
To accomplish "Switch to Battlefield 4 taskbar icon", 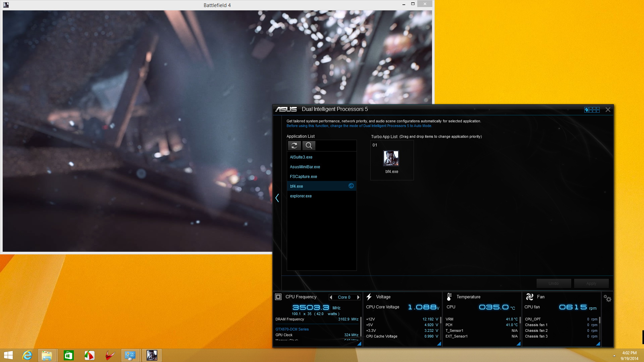I will pyautogui.click(x=152, y=355).
